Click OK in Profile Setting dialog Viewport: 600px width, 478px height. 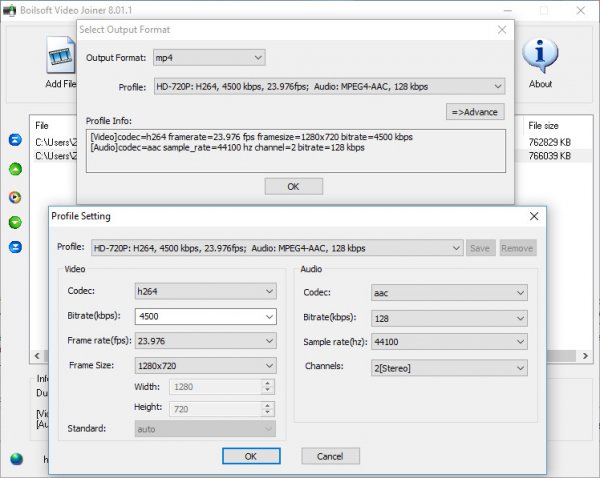251,456
